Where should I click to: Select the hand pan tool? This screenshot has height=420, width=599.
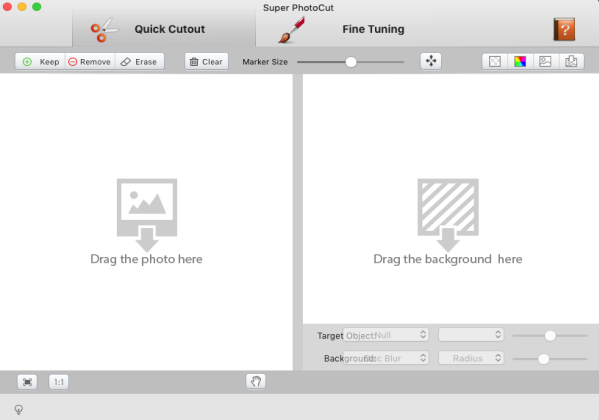tap(256, 381)
